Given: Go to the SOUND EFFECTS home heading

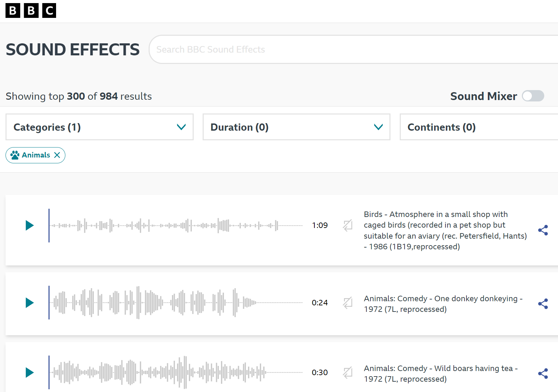Looking at the screenshot, I should [x=73, y=50].
